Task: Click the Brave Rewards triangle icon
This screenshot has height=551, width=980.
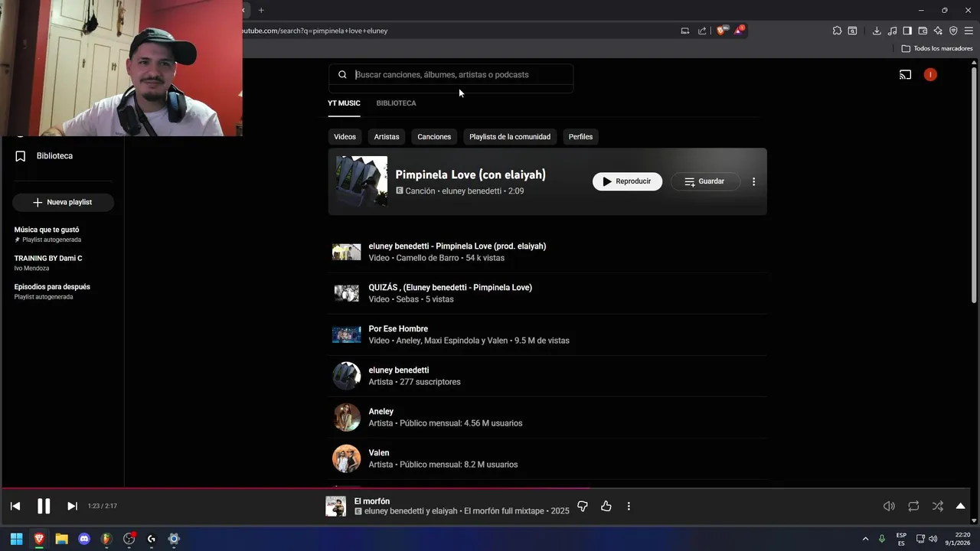Action: pos(739,31)
